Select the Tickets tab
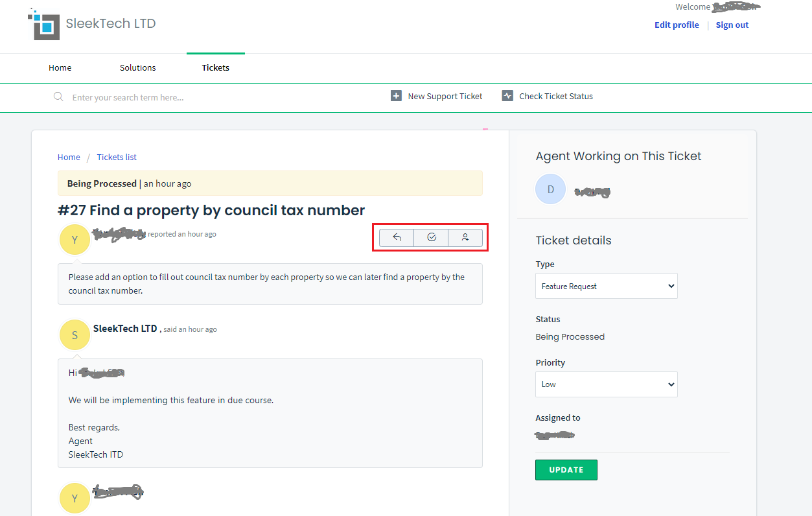Screen dimensions: 812x516 coord(215,67)
